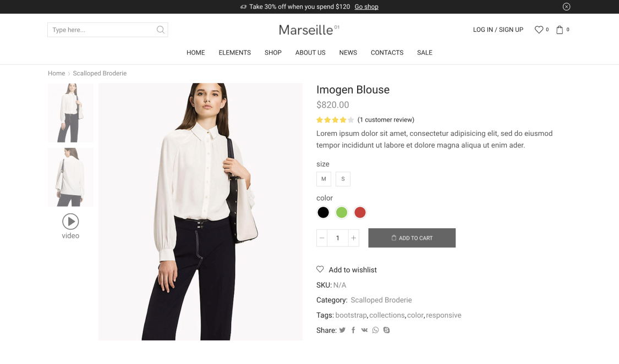Share product on Facebook
Screen dimensions: 619x364
353,330
